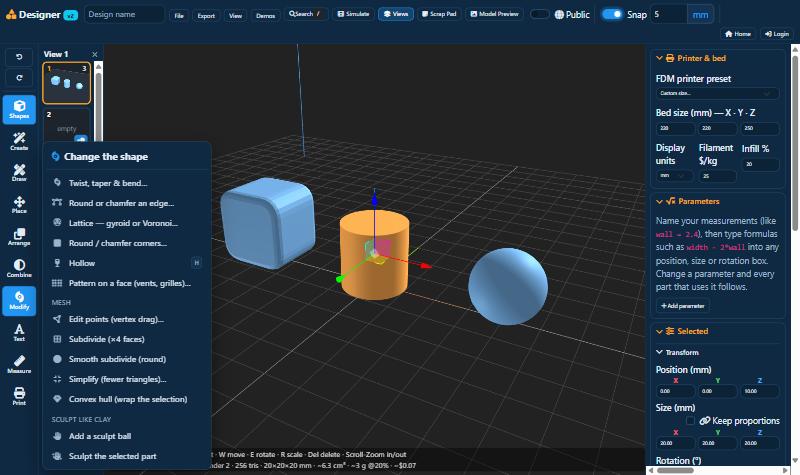The image size is (800, 475).
Task: Open the Display units dropdown
Action: tap(674, 176)
